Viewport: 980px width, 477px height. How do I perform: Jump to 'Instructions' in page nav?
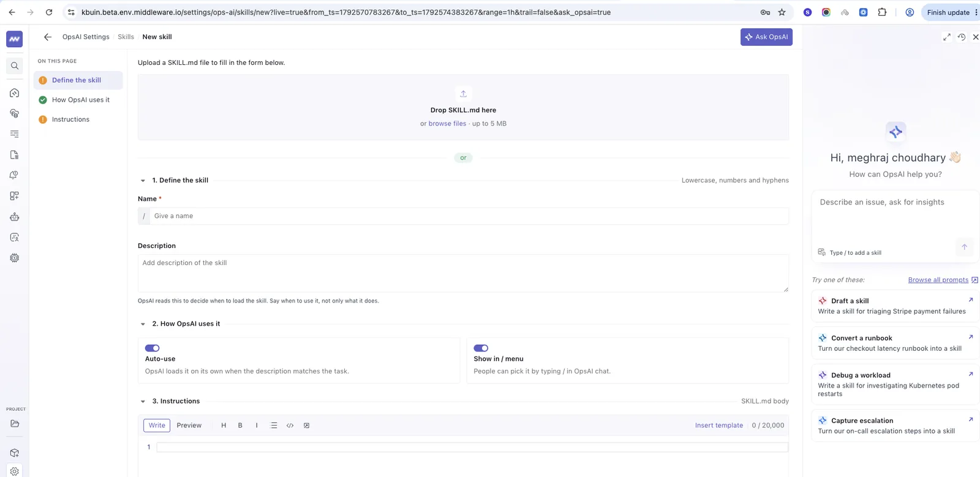(78, 119)
